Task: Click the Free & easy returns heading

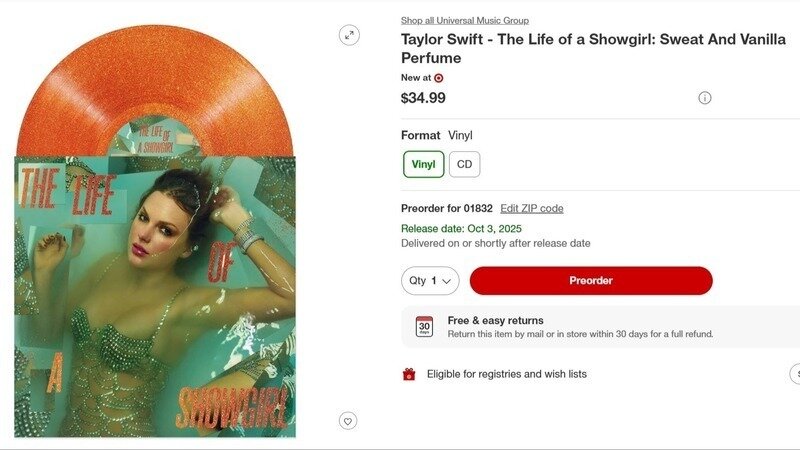Action: pyautogui.click(x=496, y=321)
